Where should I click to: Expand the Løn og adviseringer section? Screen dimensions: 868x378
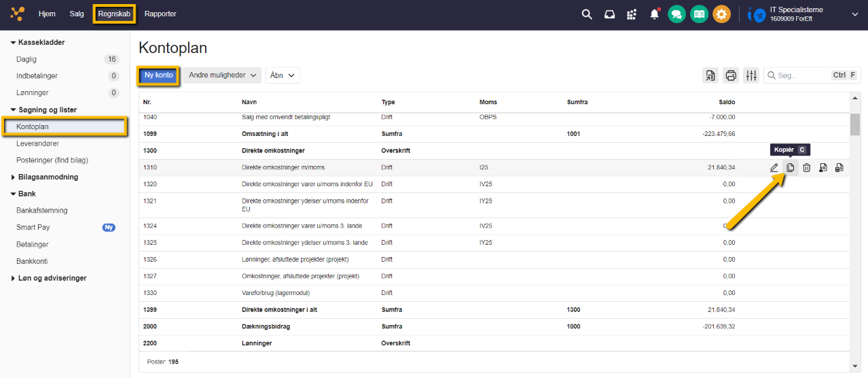(52, 278)
